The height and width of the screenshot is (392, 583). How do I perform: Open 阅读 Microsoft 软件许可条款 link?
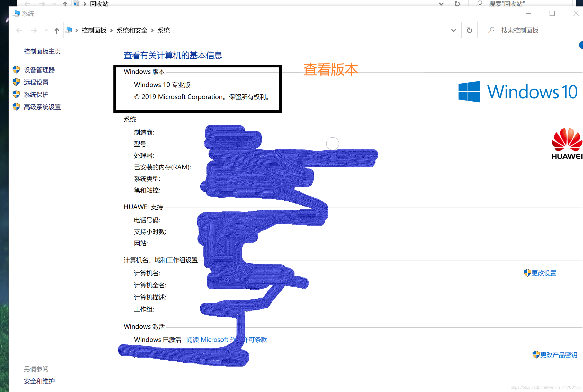pyautogui.click(x=227, y=340)
